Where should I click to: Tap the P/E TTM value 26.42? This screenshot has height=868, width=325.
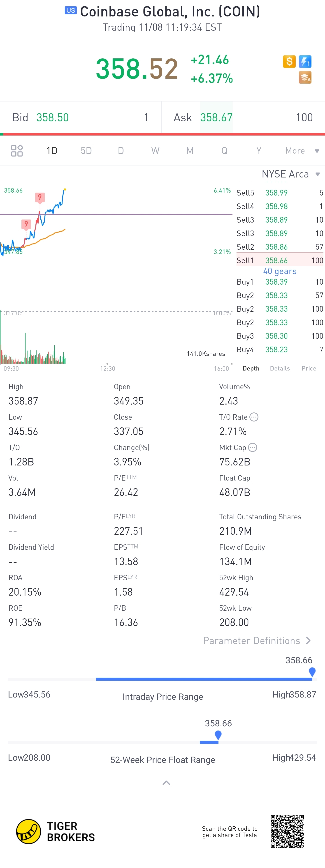click(126, 492)
